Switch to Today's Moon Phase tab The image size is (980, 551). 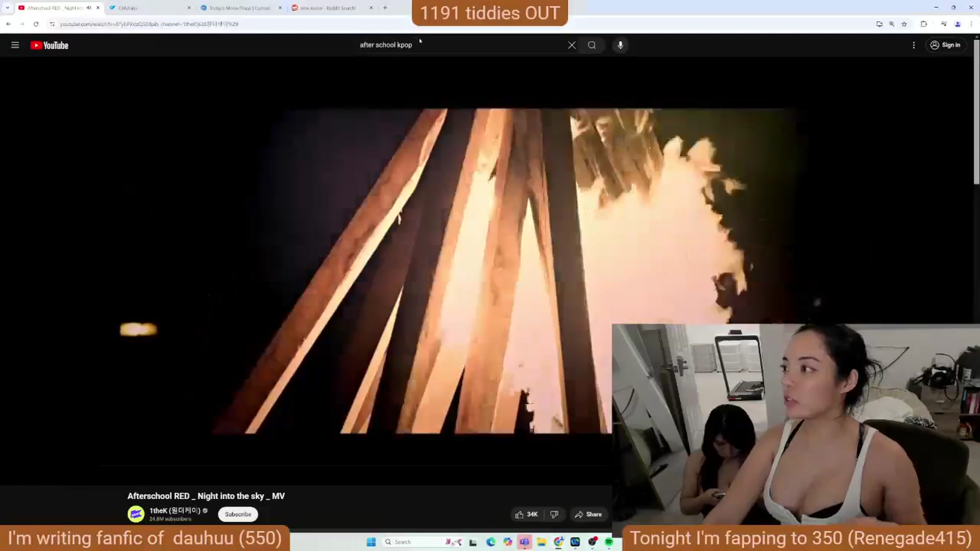[239, 8]
